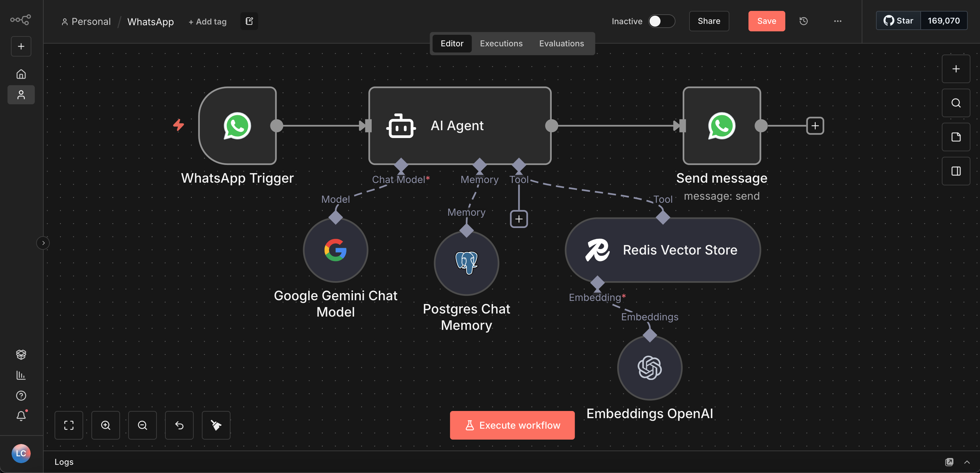Select the Postgres Chat Memory node
This screenshot has width=980, height=473.
point(466,263)
